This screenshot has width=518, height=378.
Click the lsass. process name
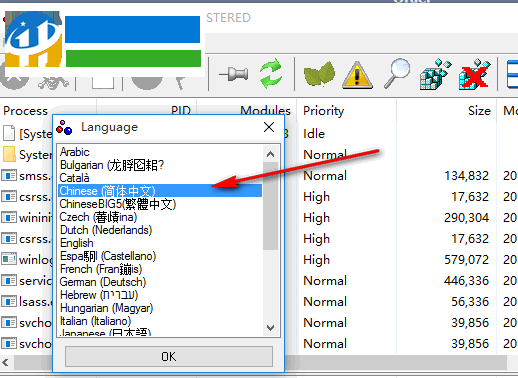(x=35, y=302)
